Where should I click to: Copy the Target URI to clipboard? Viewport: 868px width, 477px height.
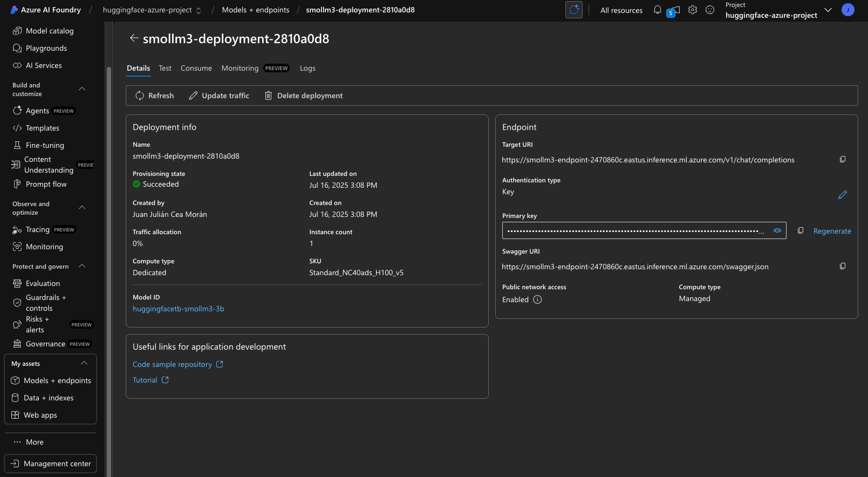[x=843, y=159]
